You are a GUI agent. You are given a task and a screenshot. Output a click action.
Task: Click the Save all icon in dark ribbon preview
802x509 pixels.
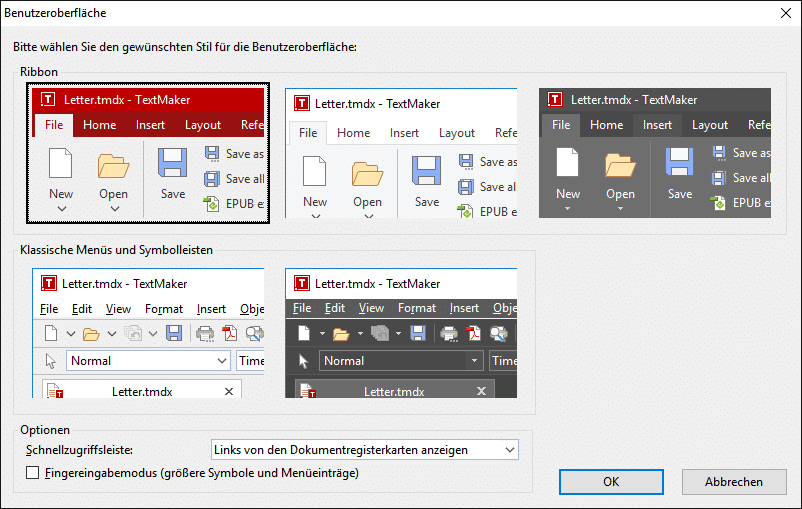coord(719,178)
